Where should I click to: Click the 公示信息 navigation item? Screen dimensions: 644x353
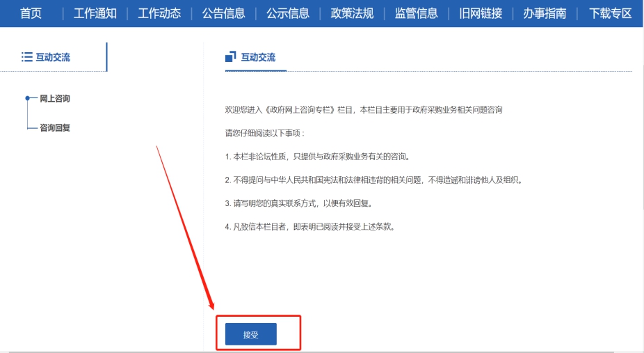pos(288,13)
